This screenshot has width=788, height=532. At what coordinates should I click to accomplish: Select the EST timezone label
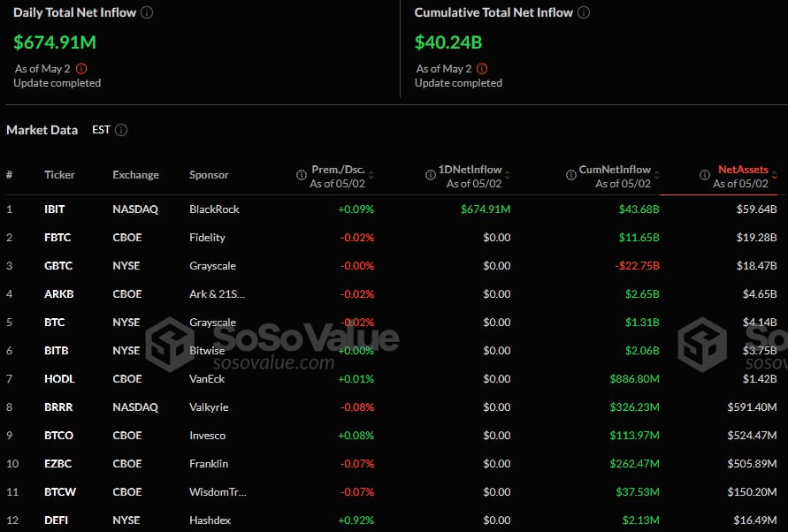point(101,130)
